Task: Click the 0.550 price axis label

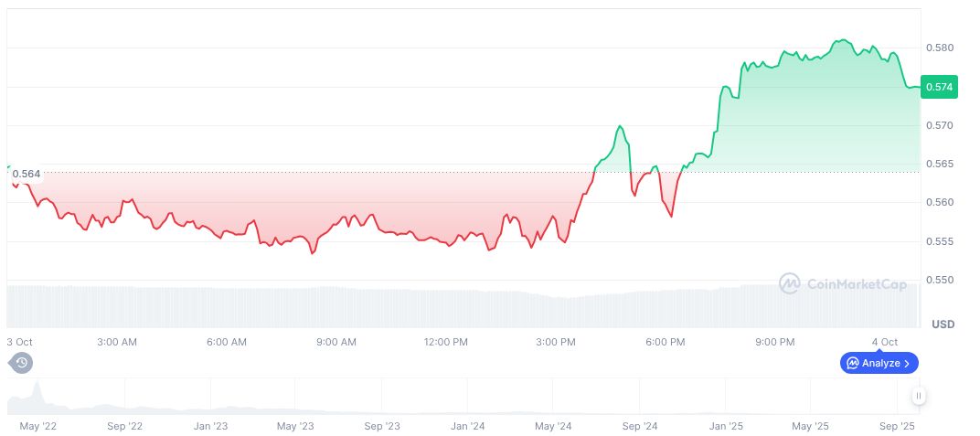Action: pyautogui.click(x=940, y=281)
